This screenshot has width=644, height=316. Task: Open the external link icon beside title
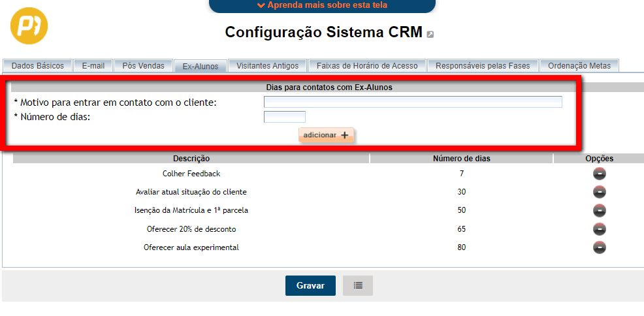click(430, 34)
